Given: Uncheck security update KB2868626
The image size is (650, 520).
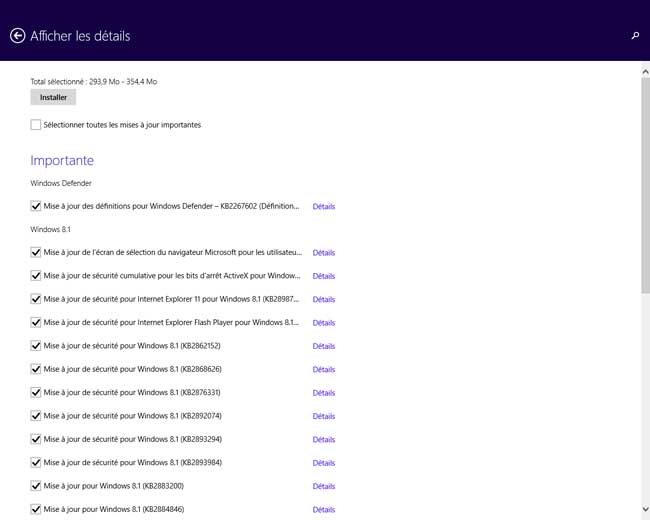Looking at the screenshot, I should (36, 369).
